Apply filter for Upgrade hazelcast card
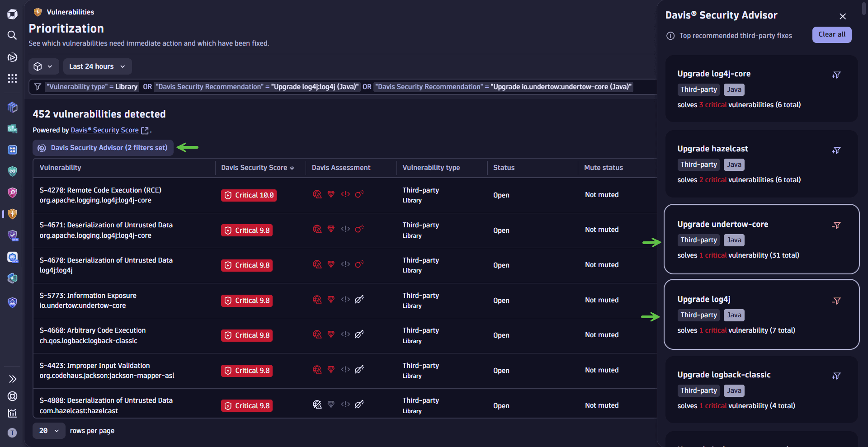Viewport: 868px width, 447px height. point(836,150)
